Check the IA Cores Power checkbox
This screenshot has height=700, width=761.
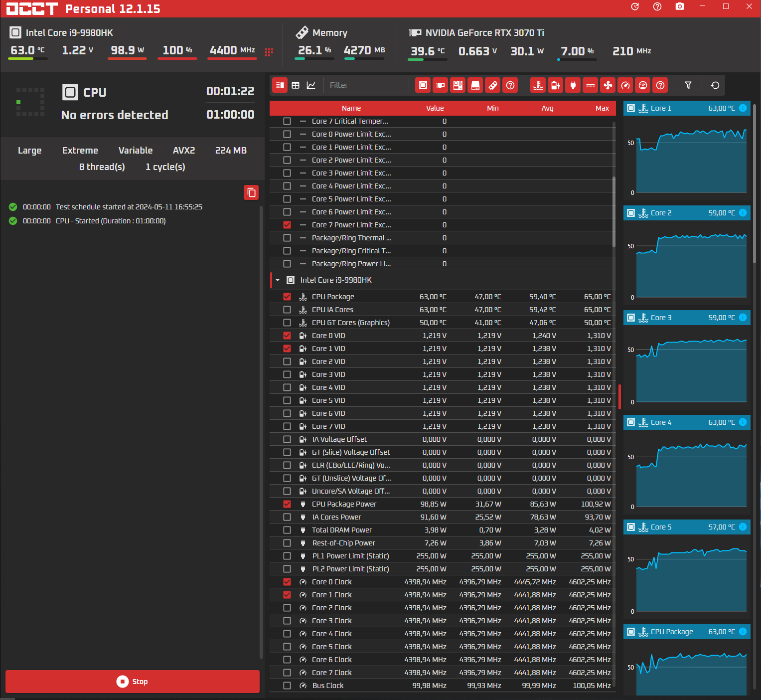coord(287,517)
